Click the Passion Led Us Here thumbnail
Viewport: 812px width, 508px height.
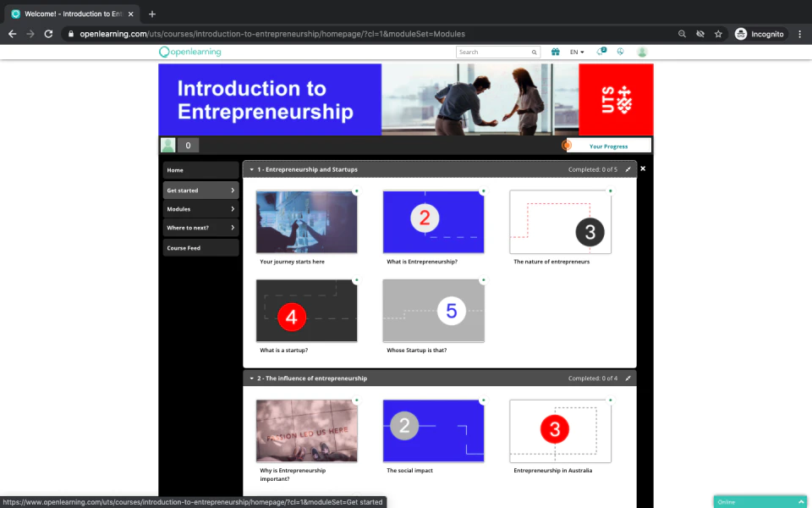[x=306, y=431]
